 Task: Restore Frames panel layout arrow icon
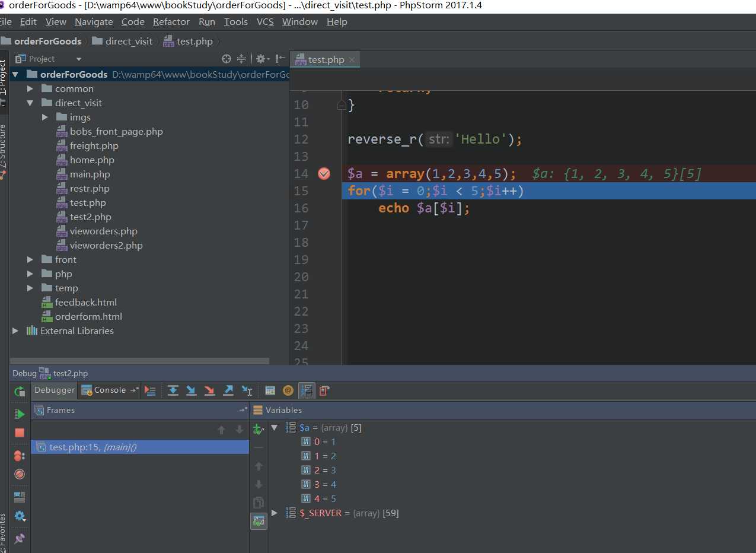[x=243, y=410]
